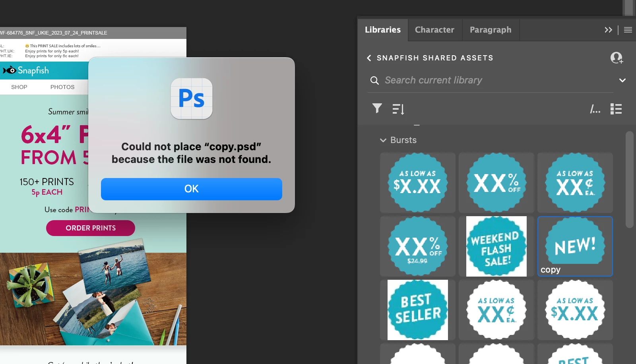Open the library filter funnel icon
The image size is (636, 364).
pos(377,108)
